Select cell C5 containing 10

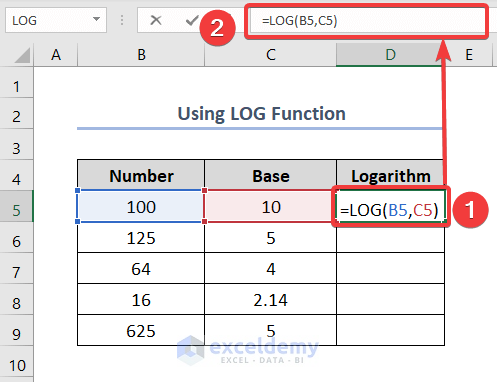[x=270, y=206]
